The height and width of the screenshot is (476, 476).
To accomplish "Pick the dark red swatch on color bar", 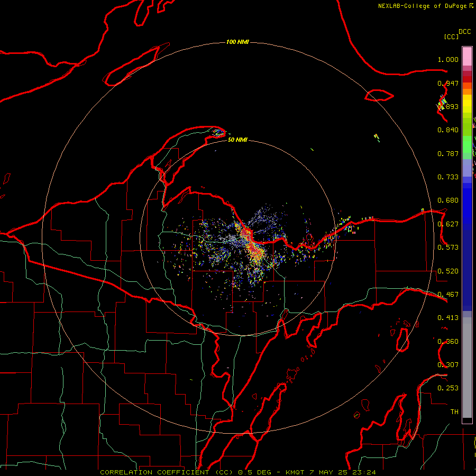I will click(467, 79).
